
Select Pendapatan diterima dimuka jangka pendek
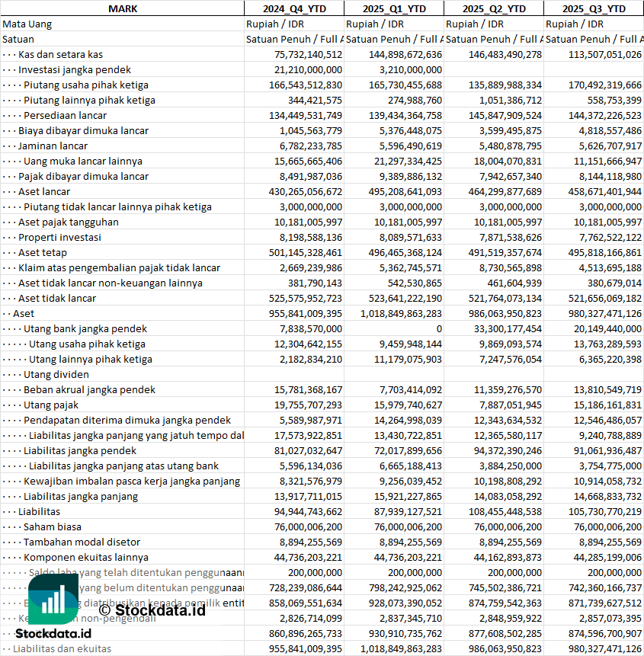[x=127, y=421]
